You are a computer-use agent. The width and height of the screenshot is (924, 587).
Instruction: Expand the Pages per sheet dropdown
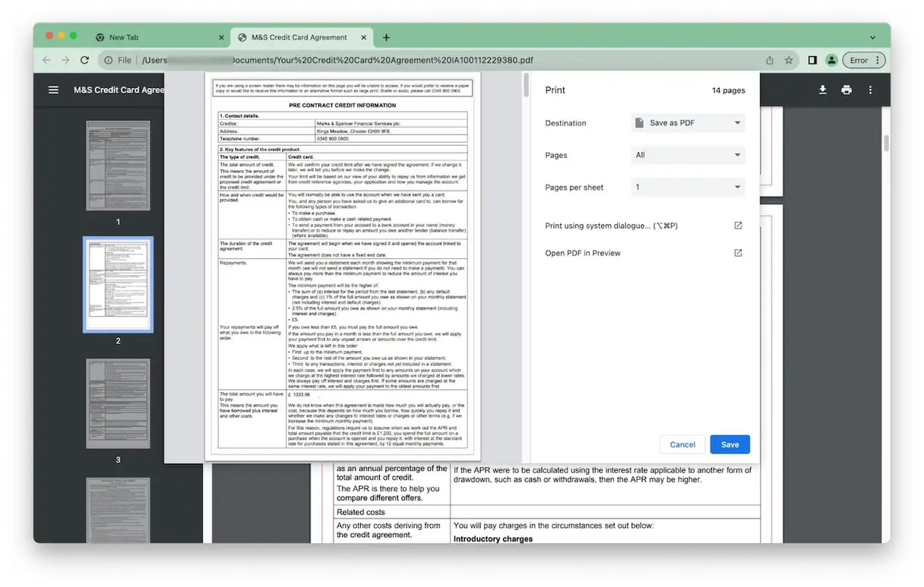tap(688, 187)
